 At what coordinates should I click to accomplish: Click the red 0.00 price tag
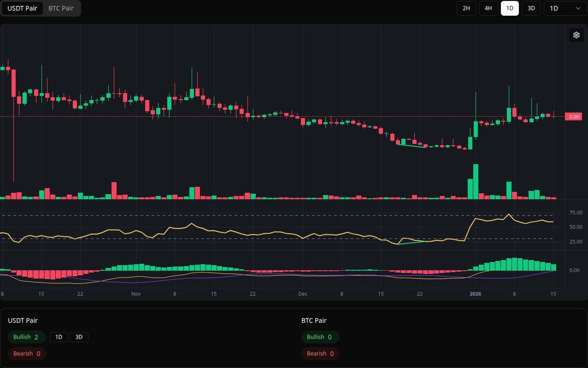coord(573,116)
